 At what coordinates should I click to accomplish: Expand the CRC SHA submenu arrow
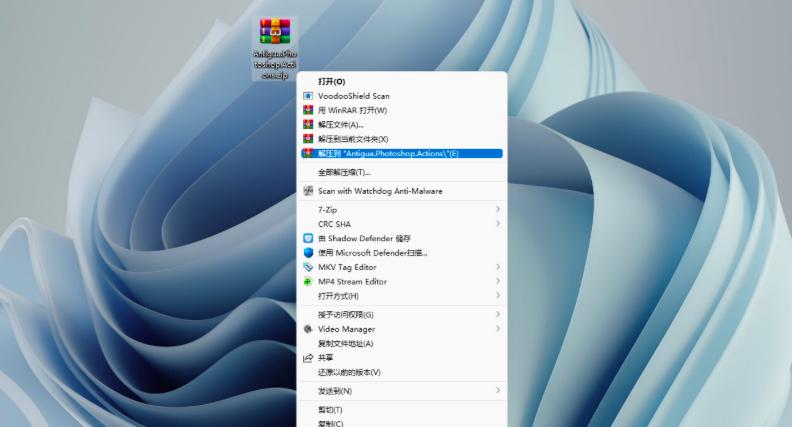[498, 223]
